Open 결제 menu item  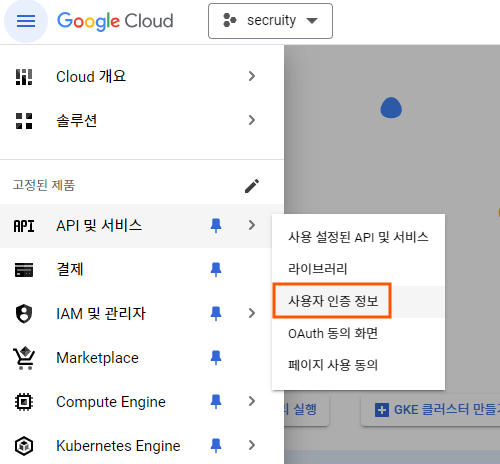[136, 270]
